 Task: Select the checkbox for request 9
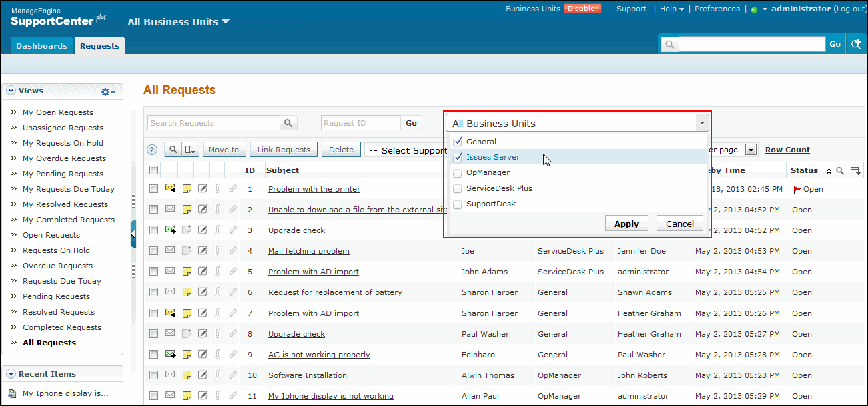tap(153, 355)
